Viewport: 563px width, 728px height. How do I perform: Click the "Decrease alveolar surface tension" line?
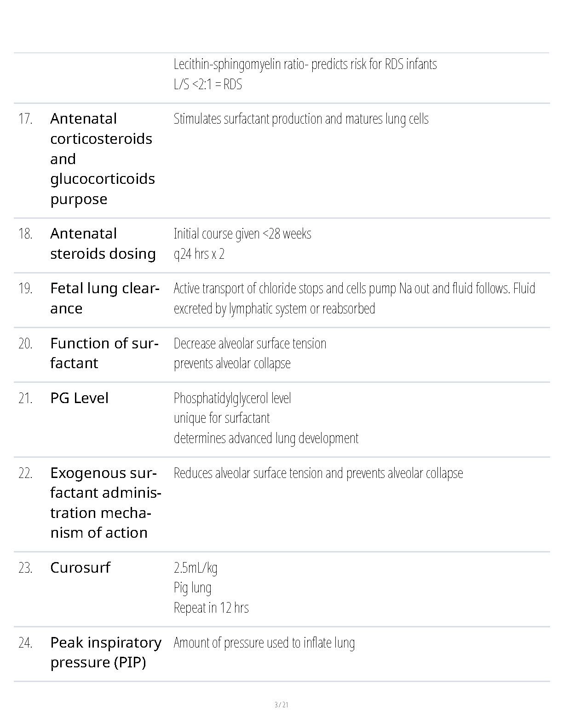tap(250, 343)
